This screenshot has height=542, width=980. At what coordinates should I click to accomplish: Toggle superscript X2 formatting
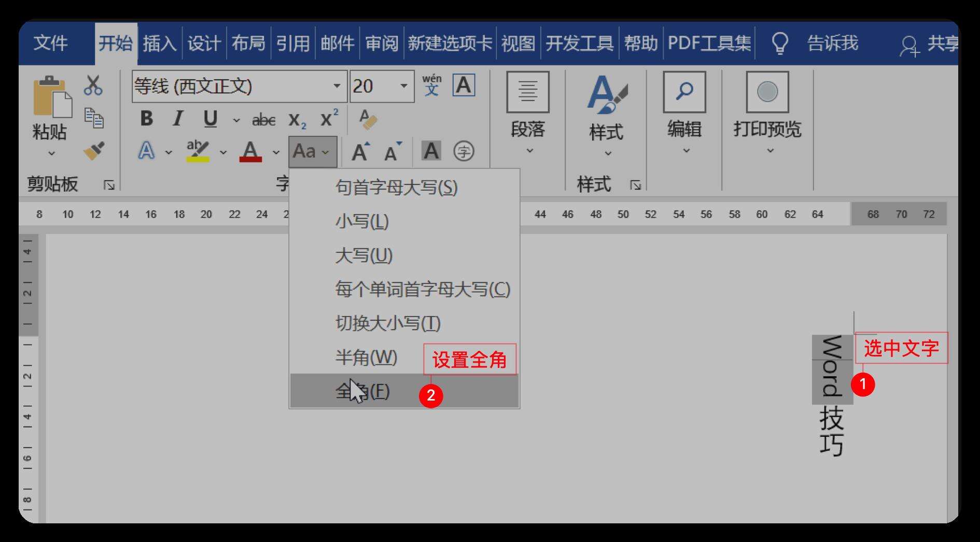pyautogui.click(x=329, y=119)
